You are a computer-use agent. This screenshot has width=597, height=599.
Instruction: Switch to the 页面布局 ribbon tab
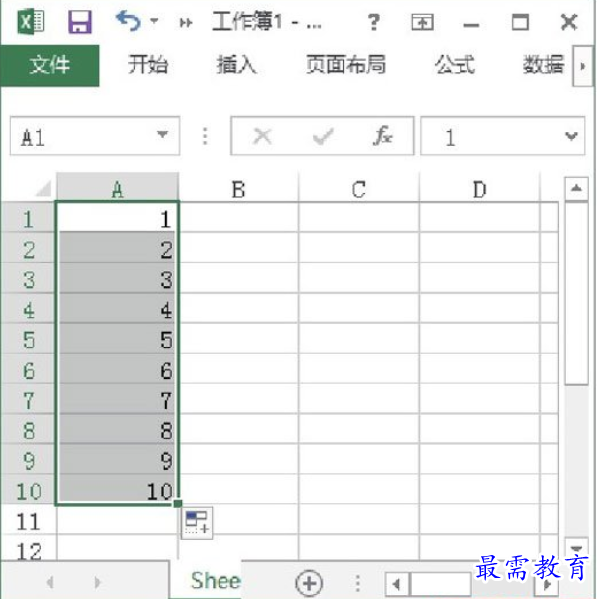point(346,65)
